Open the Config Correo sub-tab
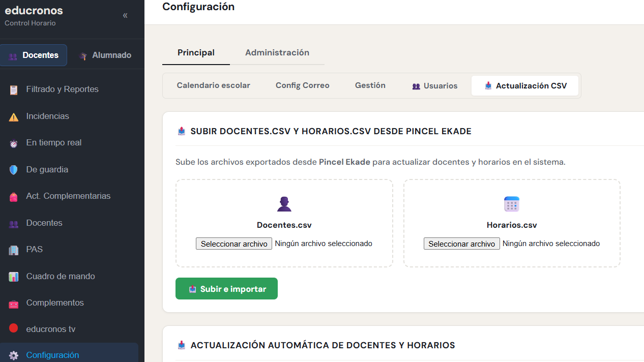The image size is (644, 362). coord(303,85)
